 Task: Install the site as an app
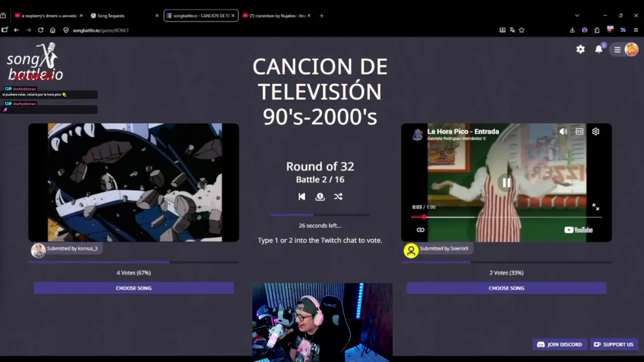pyautogui.click(x=502, y=30)
